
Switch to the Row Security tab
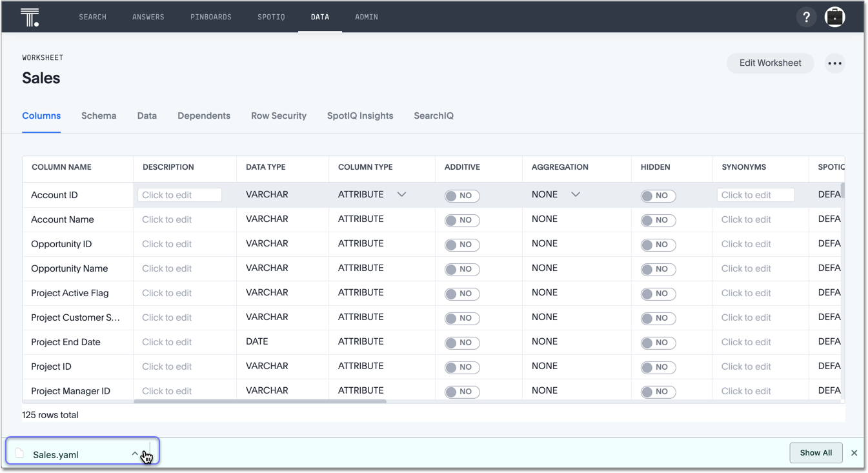pyautogui.click(x=279, y=116)
